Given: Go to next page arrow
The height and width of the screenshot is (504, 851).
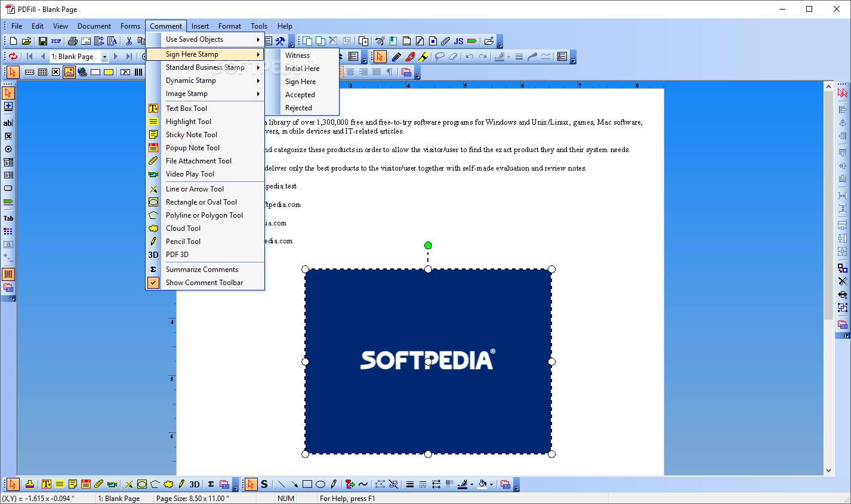Looking at the screenshot, I should click(x=116, y=57).
